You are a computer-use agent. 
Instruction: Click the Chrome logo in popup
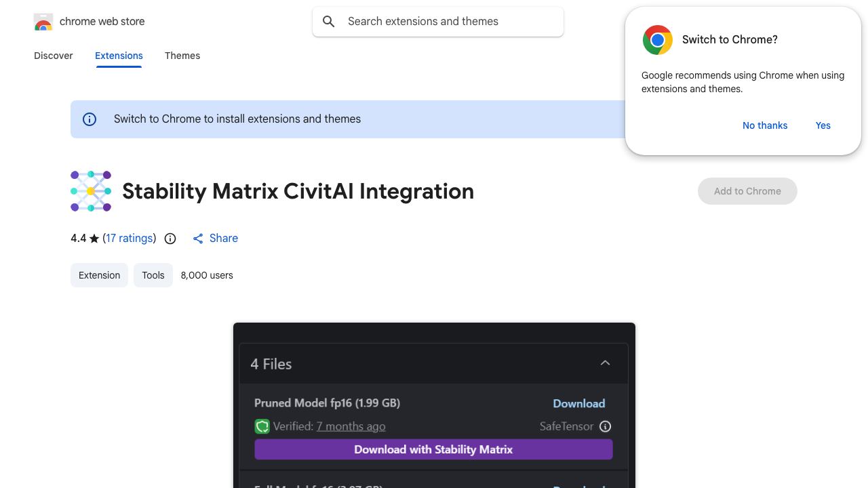click(658, 40)
